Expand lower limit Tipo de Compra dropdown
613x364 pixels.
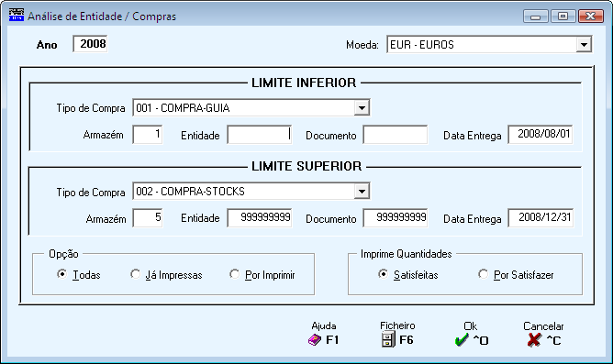(x=362, y=108)
